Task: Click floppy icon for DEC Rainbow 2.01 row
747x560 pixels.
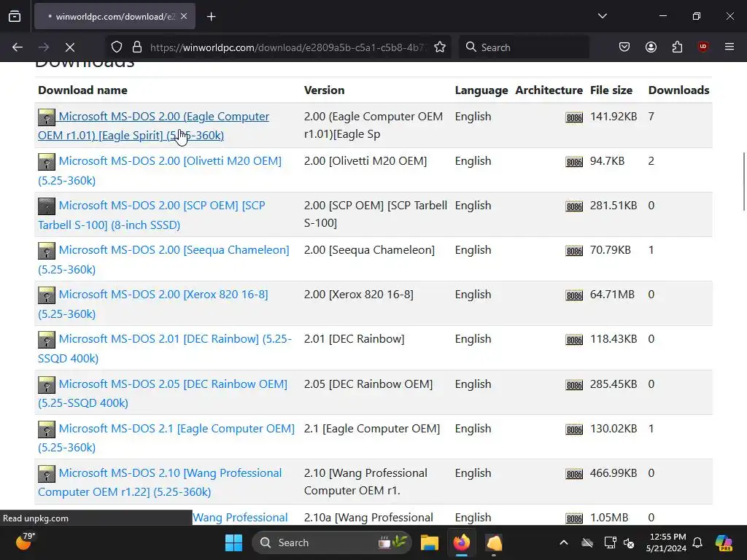Action: pyautogui.click(x=47, y=340)
